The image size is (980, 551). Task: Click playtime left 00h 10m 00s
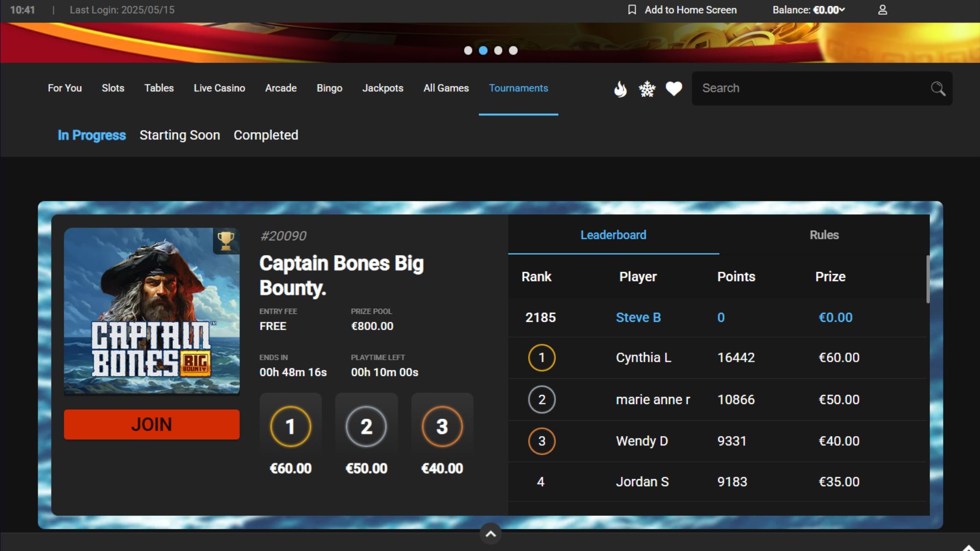[x=384, y=372]
